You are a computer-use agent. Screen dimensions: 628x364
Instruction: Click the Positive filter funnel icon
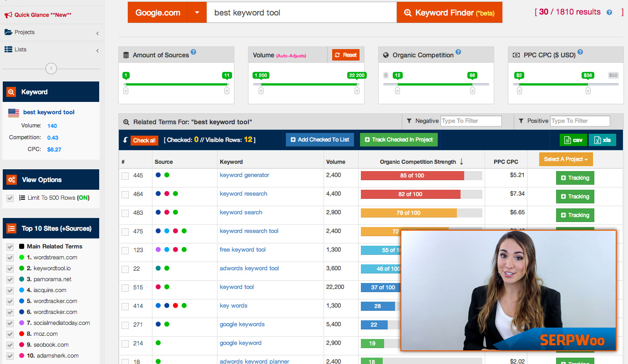click(521, 121)
